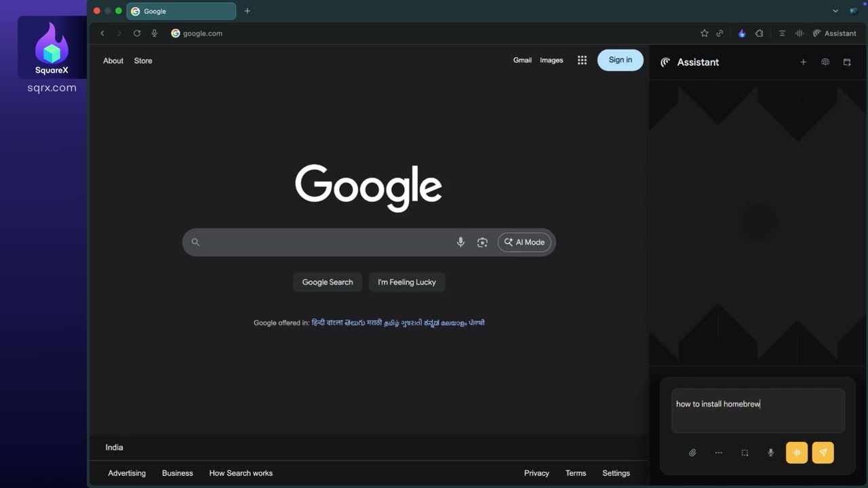Click the first Indian language link after 'Google offered in'
Viewport: 868px width, 488px height.
click(318, 323)
